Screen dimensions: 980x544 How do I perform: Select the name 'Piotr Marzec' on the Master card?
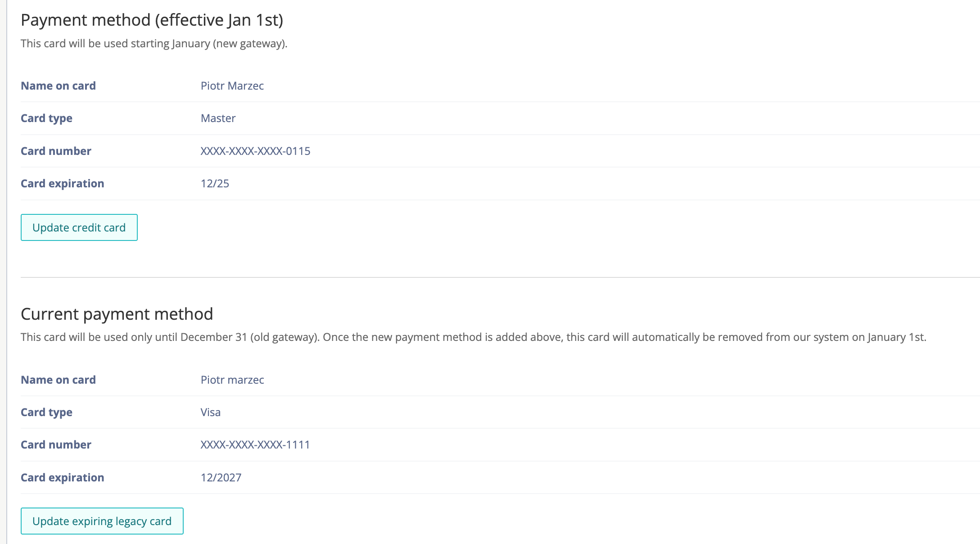pos(232,86)
